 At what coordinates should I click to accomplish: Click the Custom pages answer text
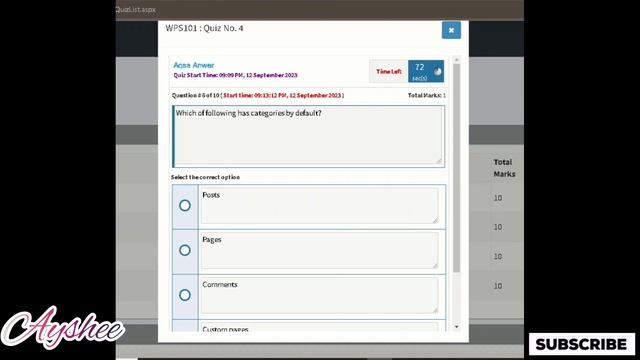[x=225, y=329]
